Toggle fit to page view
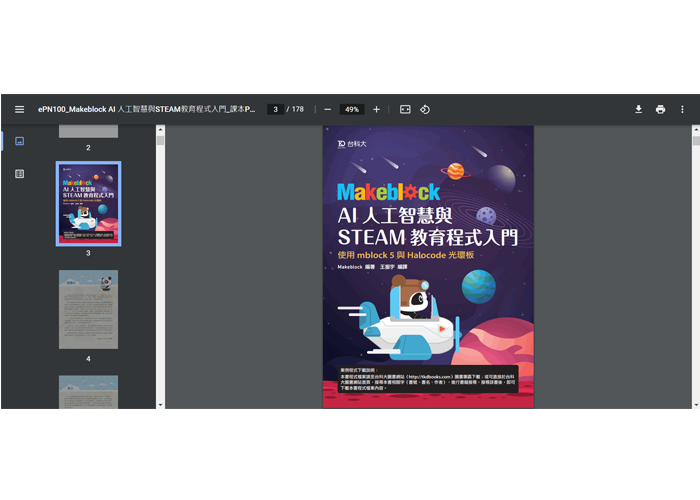 click(x=405, y=109)
